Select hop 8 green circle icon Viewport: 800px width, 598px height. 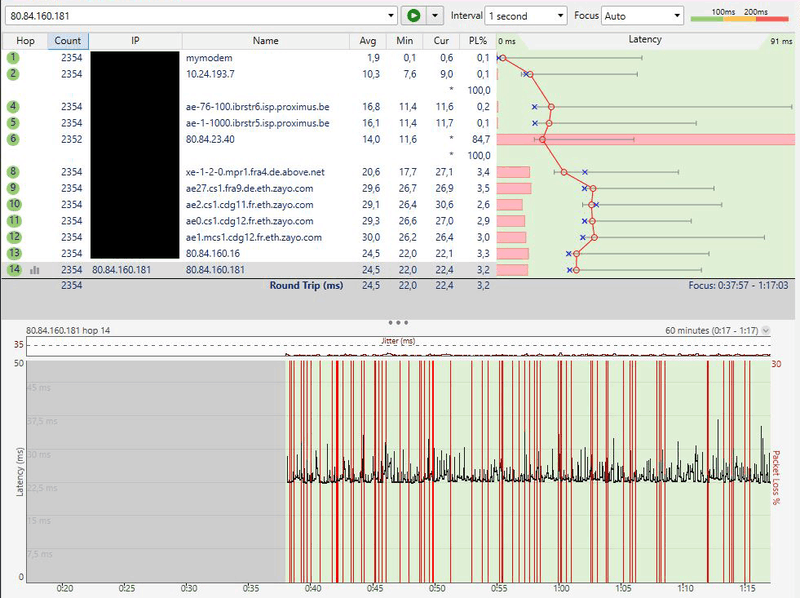13,172
